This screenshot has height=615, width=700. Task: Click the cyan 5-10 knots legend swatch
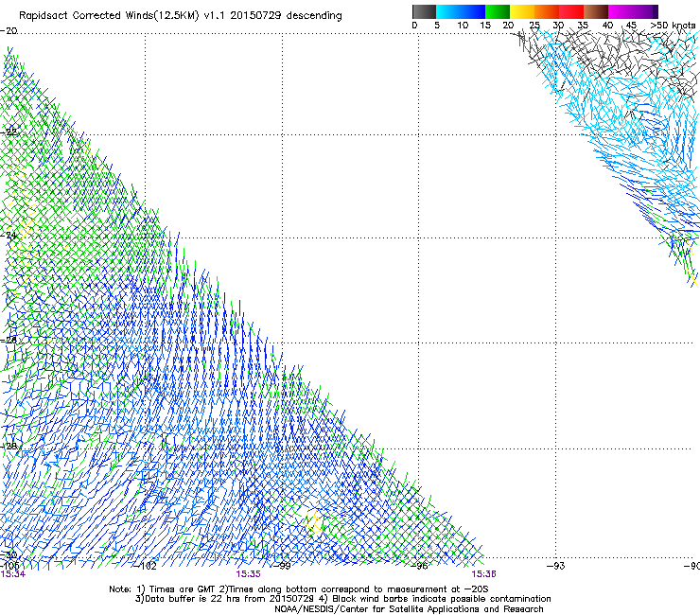click(x=448, y=11)
